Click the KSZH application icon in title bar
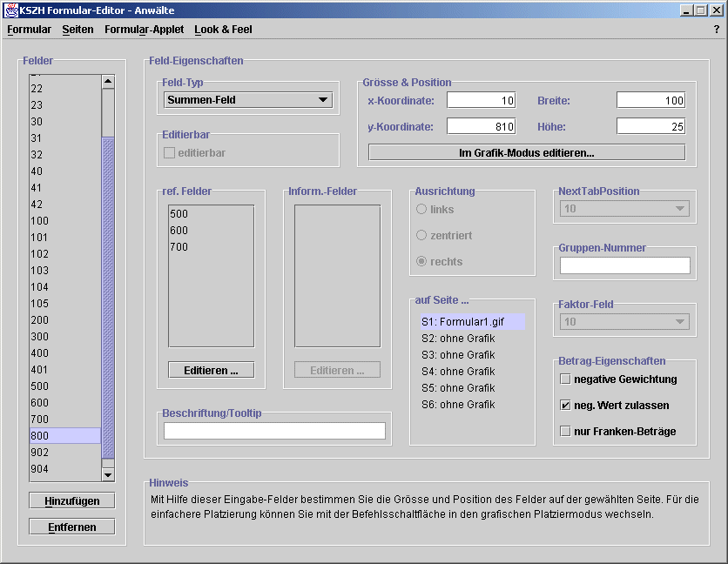Viewport: 728px width, 564px height. (10, 10)
